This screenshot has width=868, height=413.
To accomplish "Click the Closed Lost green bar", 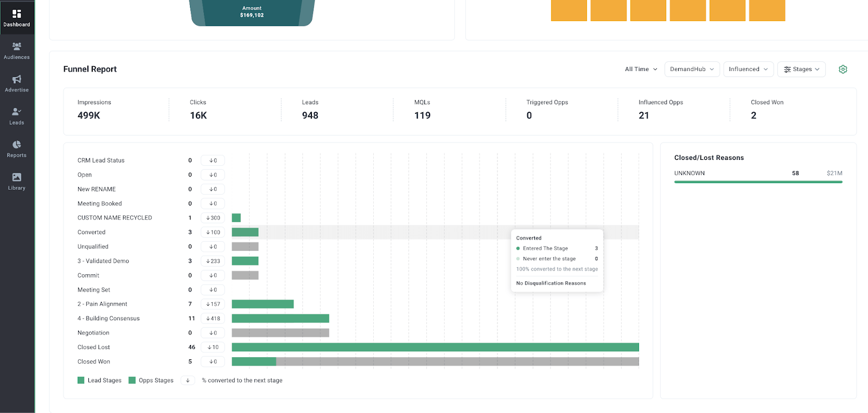I will (435, 347).
